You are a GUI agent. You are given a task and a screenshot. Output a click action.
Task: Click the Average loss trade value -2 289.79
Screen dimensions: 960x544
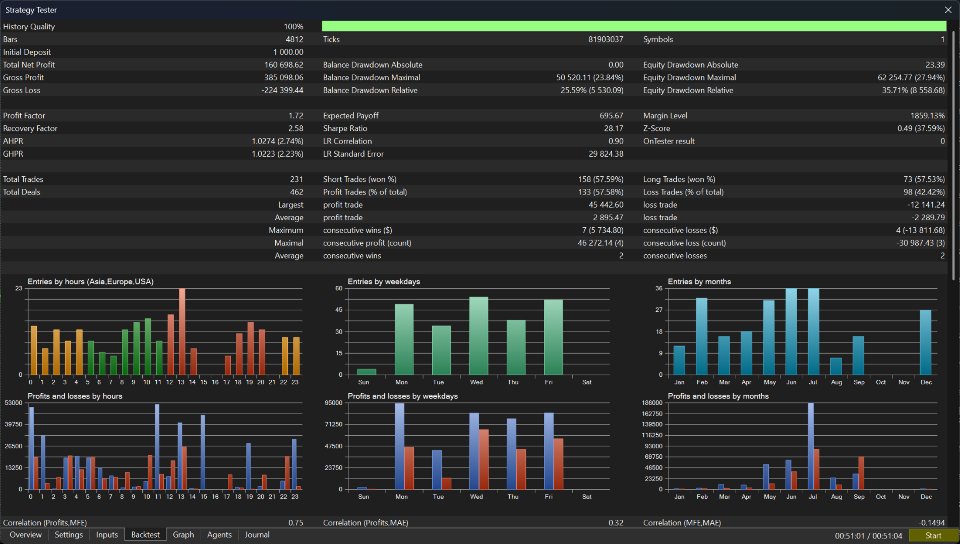928,218
